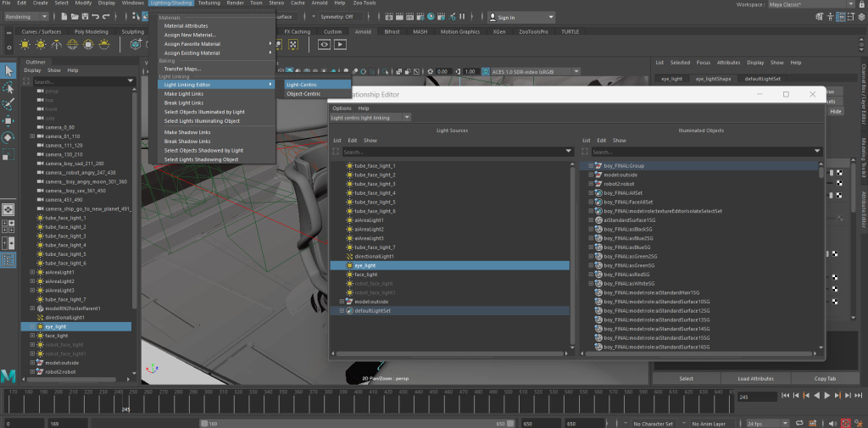Play the animation backwards
868x428 pixels.
pyautogui.click(x=816, y=395)
